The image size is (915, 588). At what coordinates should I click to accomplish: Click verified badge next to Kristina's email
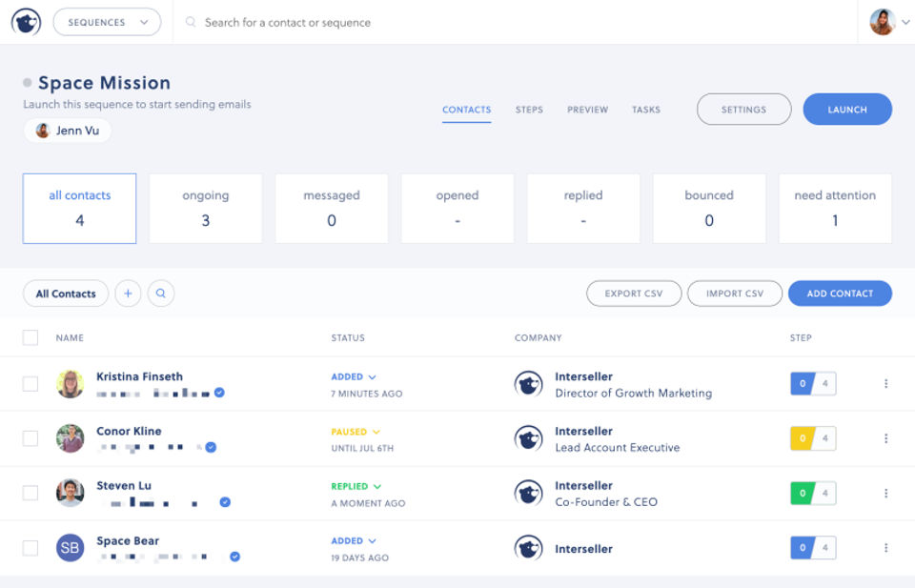pyautogui.click(x=219, y=393)
